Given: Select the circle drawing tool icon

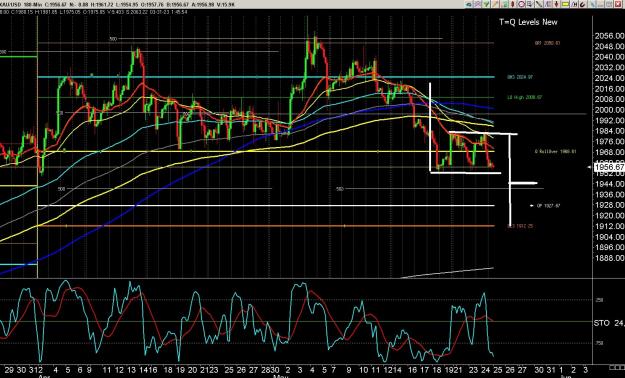Looking at the screenshot, I should [521, 4].
